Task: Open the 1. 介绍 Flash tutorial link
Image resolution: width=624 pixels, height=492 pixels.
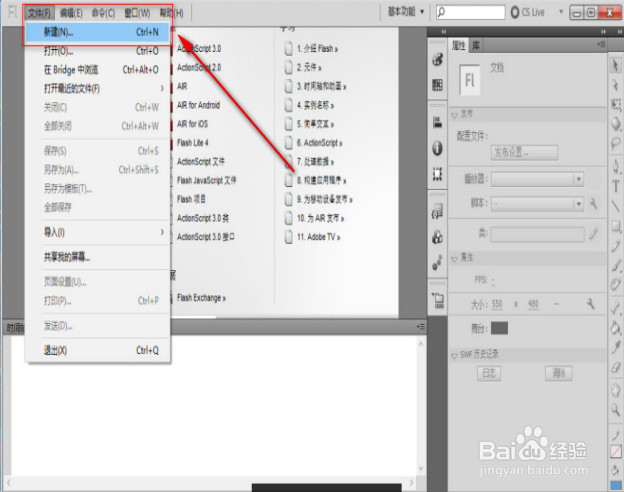Action: (x=317, y=49)
